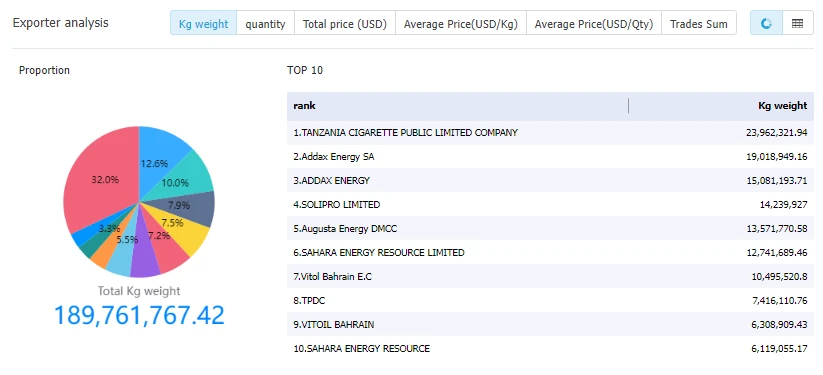
Task: Click the rank column header
Action: pyautogui.click(x=458, y=106)
